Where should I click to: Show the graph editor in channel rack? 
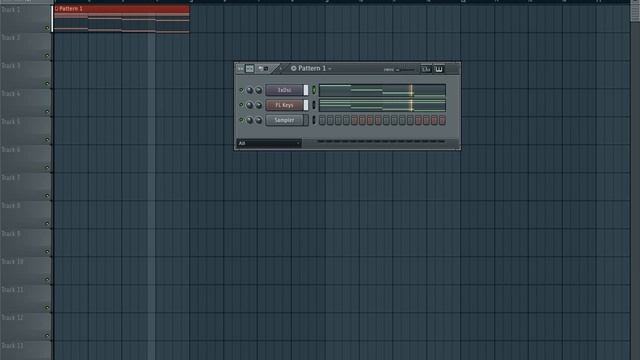click(x=426, y=69)
